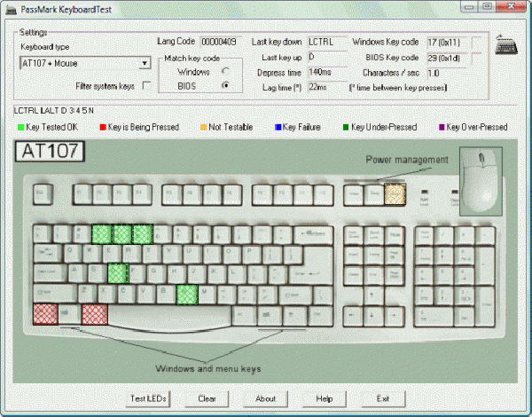This screenshot has width=532, height=417.
Task: Click the red left Ctrl key
Action: click(x=45, y=314)
